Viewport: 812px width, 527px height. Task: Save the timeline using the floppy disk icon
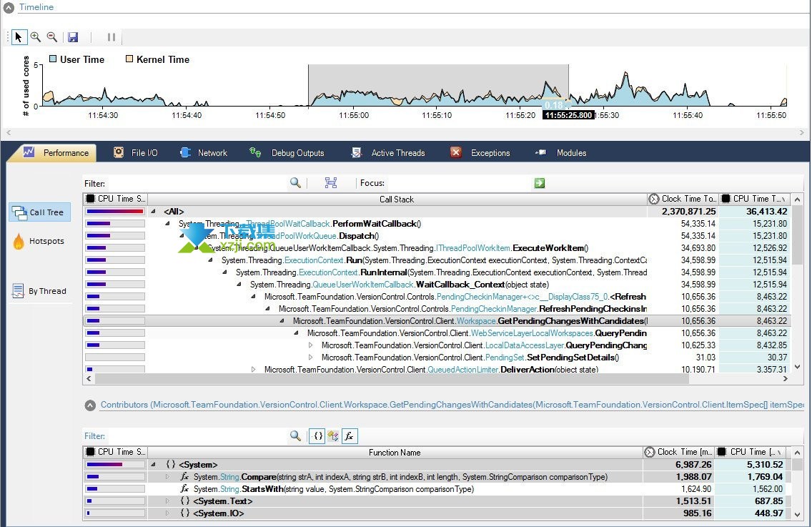73,36
